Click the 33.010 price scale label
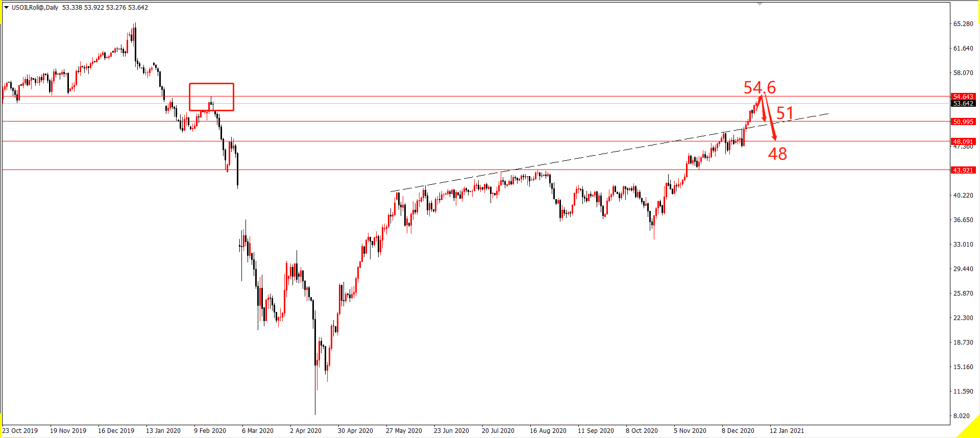The image size is (980, 438). pyautogui.click(x=963, y=245)
